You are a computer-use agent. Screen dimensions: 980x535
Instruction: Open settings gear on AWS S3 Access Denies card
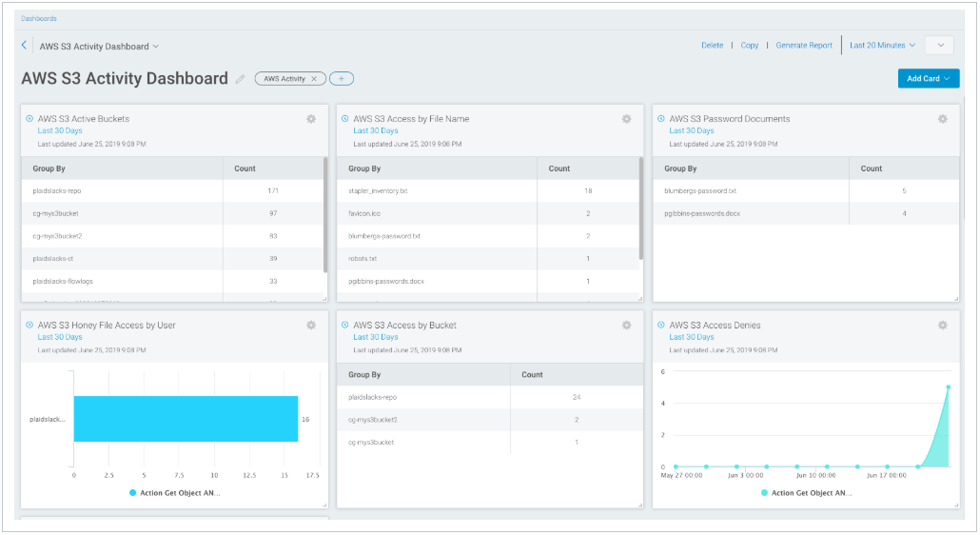(x=942, y=326)
